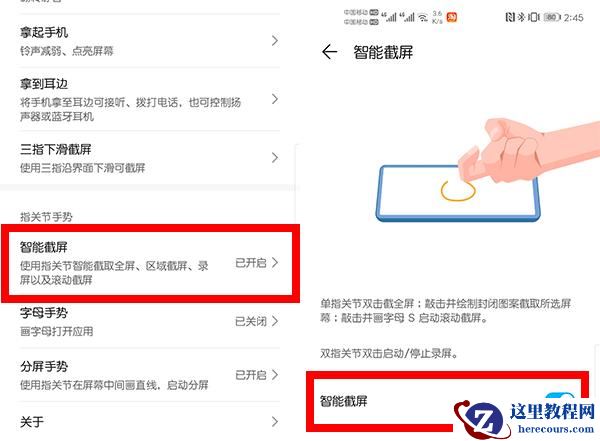
Task: Expand the 三指下滑截屏 chevron arrow
Action: click(275, 157)
